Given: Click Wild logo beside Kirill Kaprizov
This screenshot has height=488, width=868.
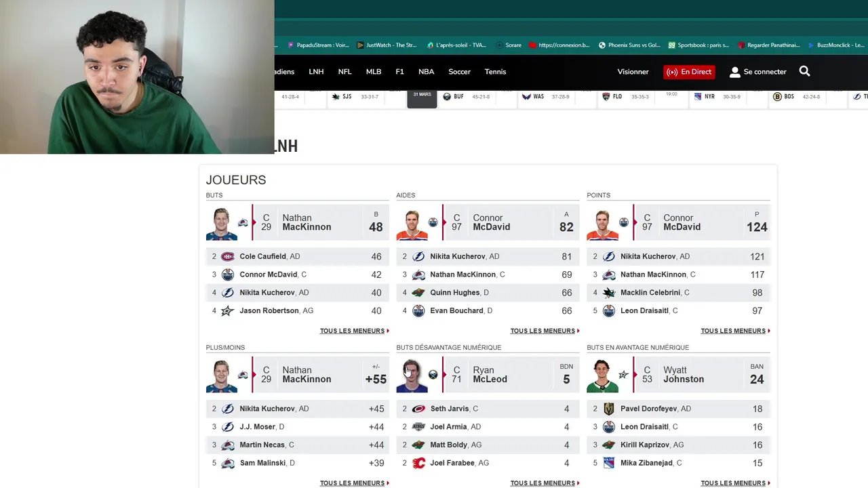Looking at the screenshot, I should pyautogui.click(x=609, y=445).
